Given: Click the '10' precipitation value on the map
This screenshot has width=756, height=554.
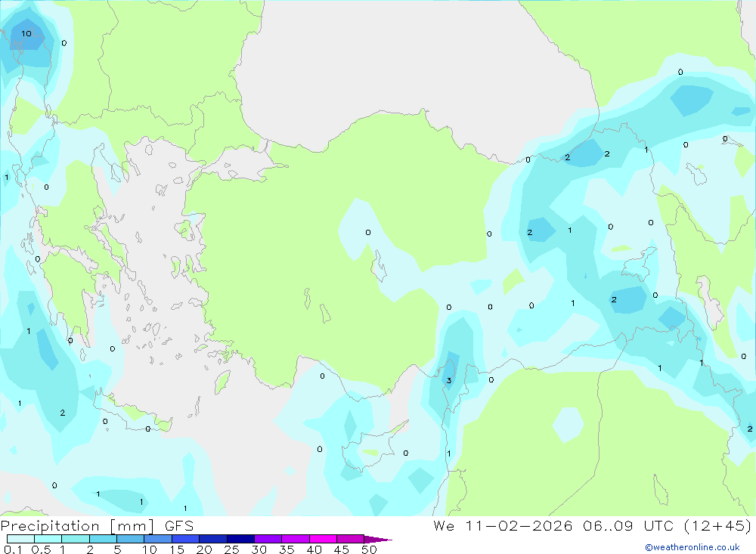Looking at the screenshot, I should click(x=26, y=34).
